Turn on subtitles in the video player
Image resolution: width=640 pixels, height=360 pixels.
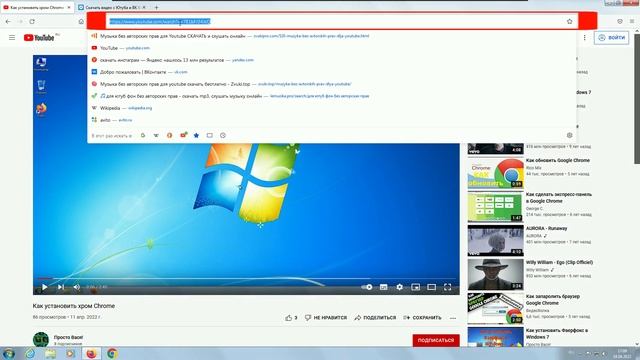[383, 287]
